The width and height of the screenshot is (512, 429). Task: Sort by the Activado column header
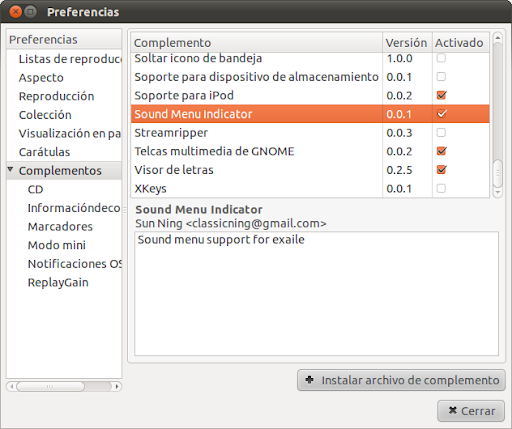click(x=461, y=43)
